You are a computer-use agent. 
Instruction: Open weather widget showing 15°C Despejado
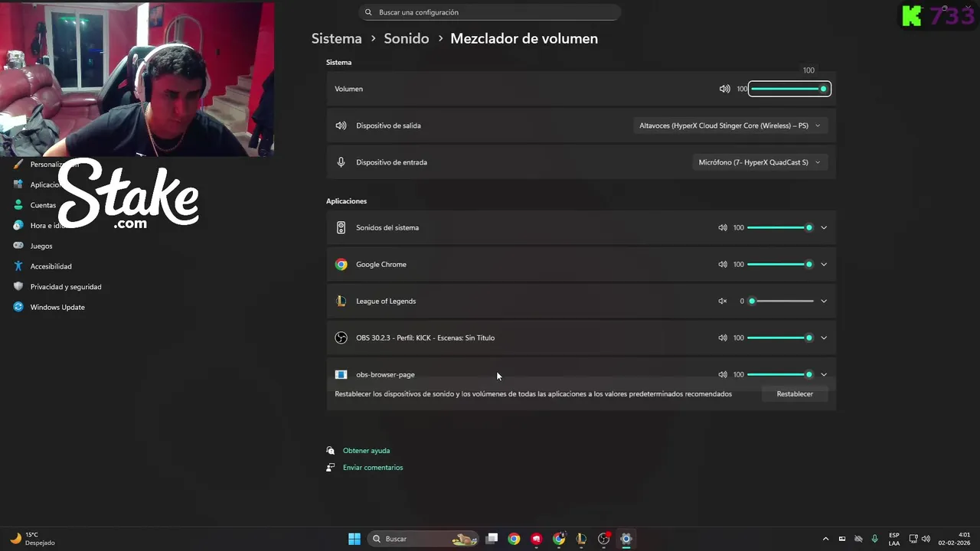[33, 539]
